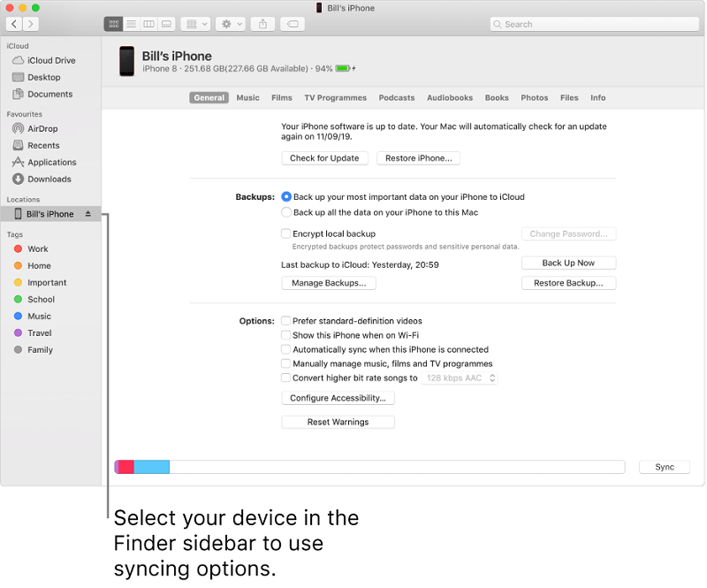The height and width of the screenshot is (588, 707).
Task: Click Restore Backup... button
Action: (568, 283)
